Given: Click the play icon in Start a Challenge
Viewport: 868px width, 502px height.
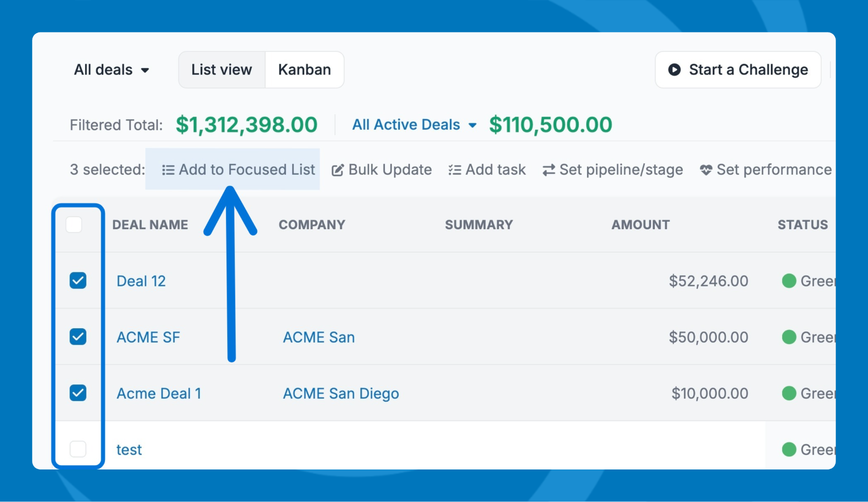Looking at the screenshot, I should [x=674, y=70].
